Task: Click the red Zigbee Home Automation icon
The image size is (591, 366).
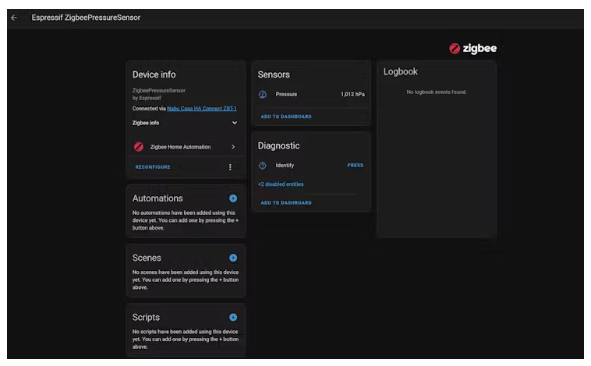Action: tap(139, 147)
